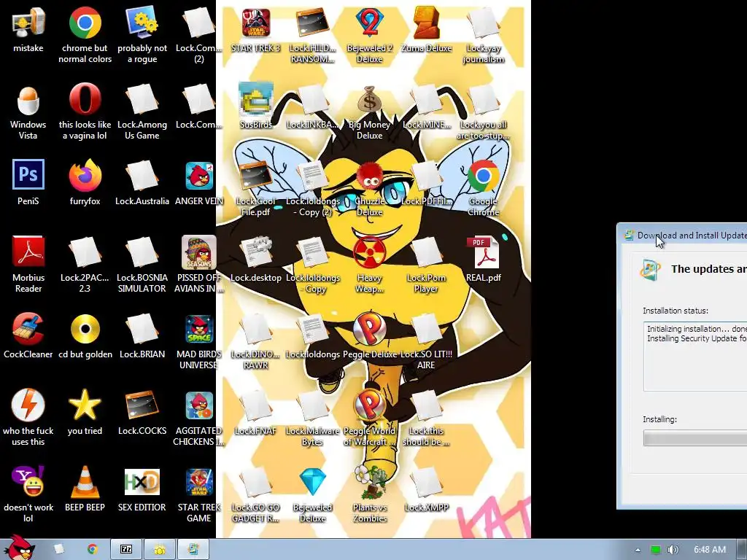
Task: Select the REAL.pdf file icon
Action: coord(483,252)
